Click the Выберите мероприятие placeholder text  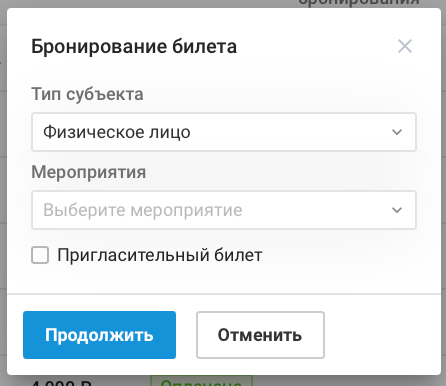(x=143, y=210)
